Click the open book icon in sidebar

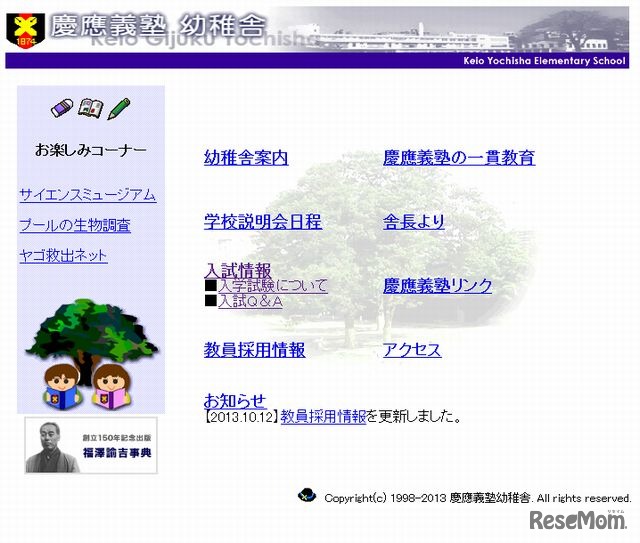point(90,108)
